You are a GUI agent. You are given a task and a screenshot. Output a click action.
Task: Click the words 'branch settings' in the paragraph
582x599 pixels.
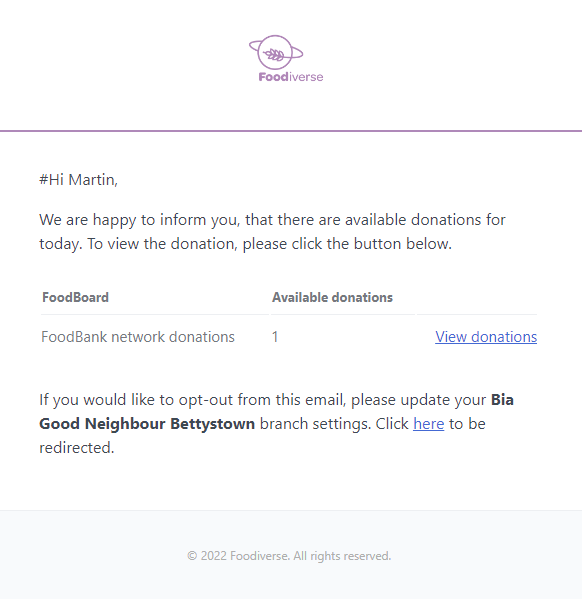point(315,424)
